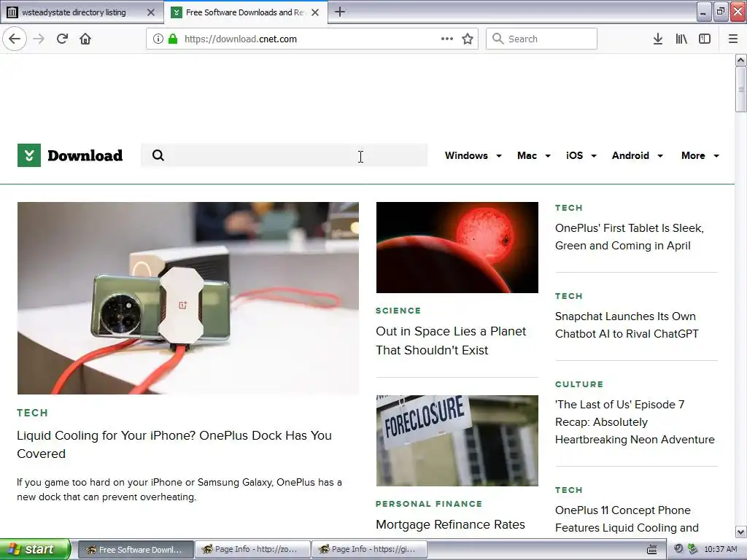Switch to Page Info - https://gi... taskbar window

click(368, 549)
